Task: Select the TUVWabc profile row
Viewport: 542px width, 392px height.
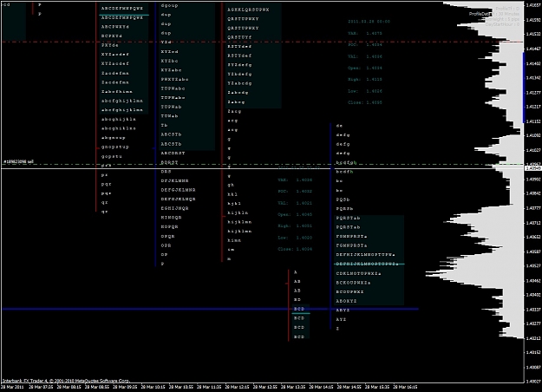Action: (173, 88)
